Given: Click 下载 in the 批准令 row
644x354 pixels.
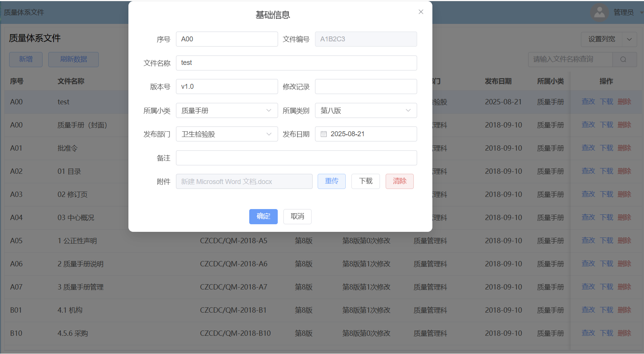Looking at the screenshot, I should pyautogui.click(x=606, y=148).
